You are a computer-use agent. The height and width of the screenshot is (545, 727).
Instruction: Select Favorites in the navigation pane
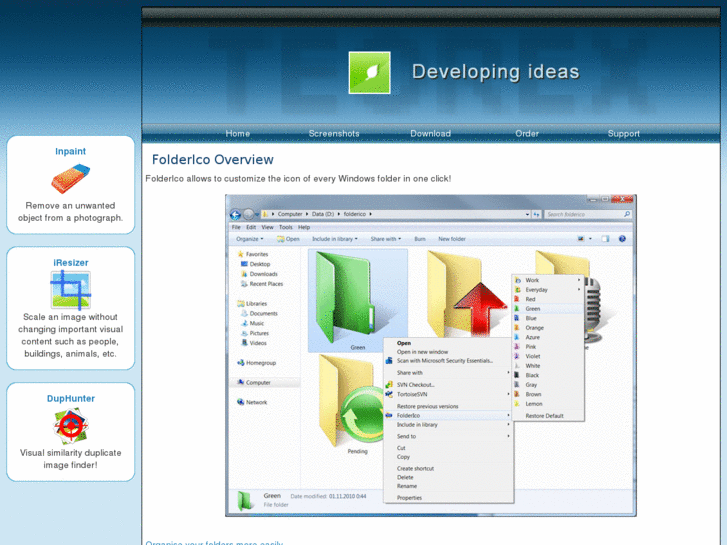(253, 254)
